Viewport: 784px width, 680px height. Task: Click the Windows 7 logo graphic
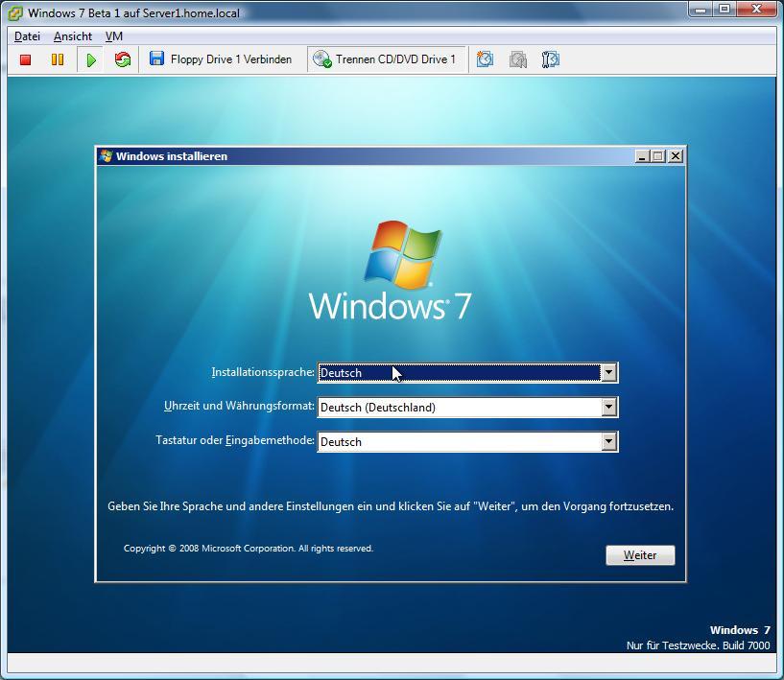[x=390, y=270]
